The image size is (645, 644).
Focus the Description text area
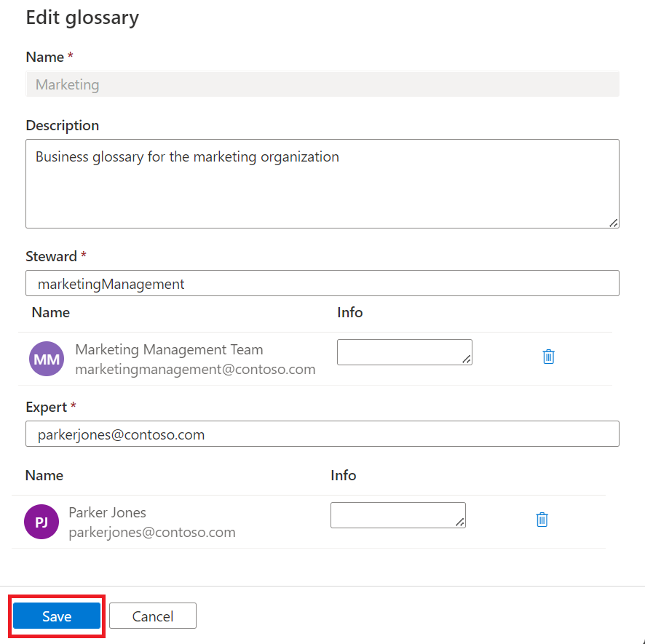click(322, 183)
